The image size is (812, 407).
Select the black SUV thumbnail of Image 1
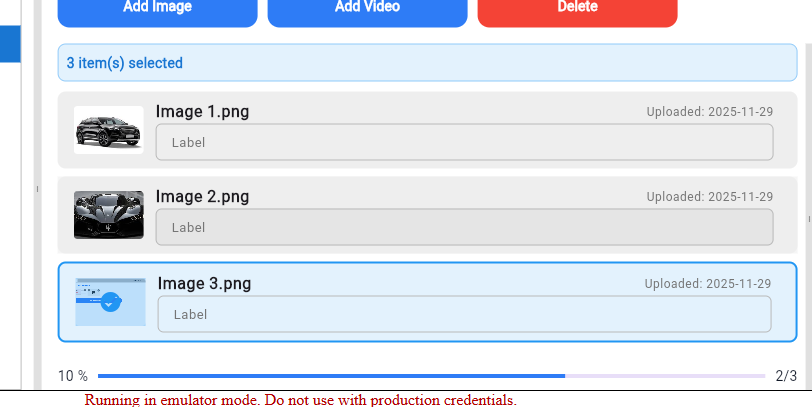[108, 130]
